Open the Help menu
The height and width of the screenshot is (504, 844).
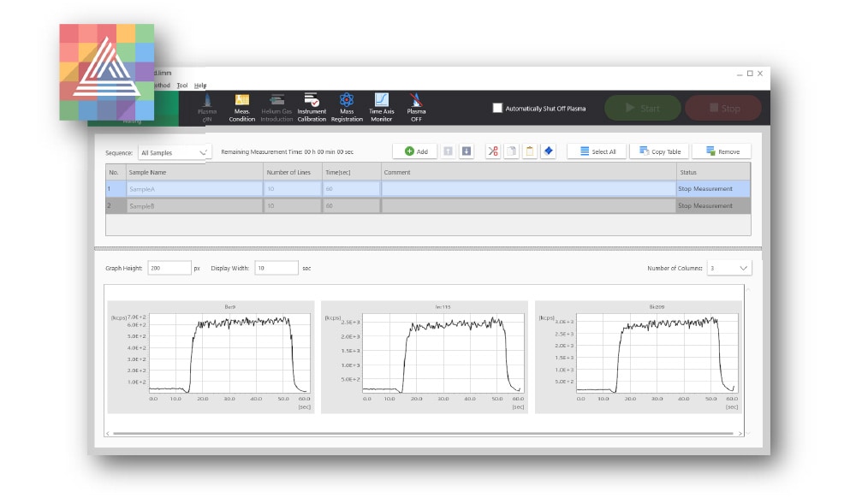202,86
